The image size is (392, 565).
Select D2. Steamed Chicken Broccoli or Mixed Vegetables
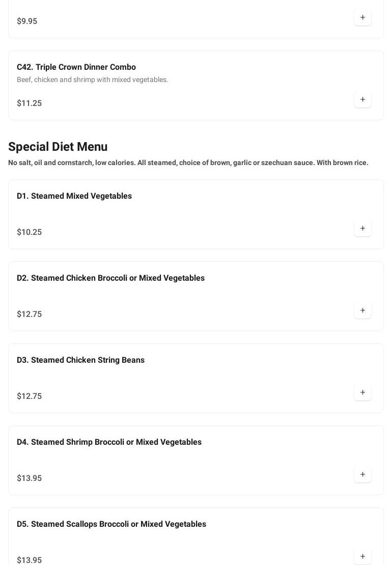pos(110,278)
